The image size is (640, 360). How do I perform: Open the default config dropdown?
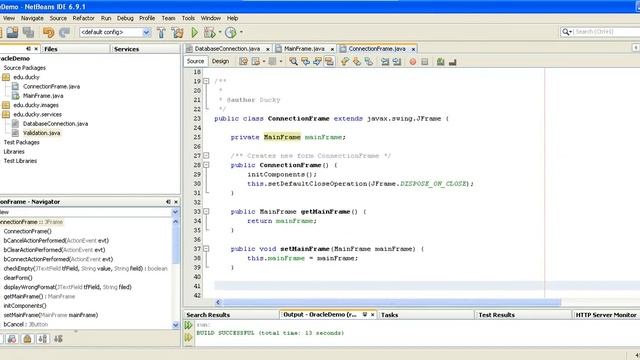pyautogui.click(x=146, y=32)
